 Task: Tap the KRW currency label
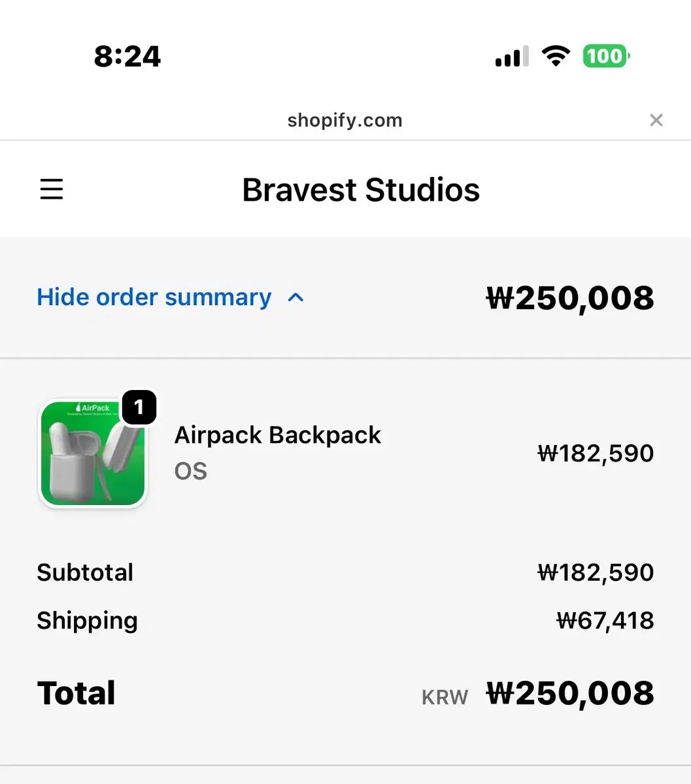point(445,697)
